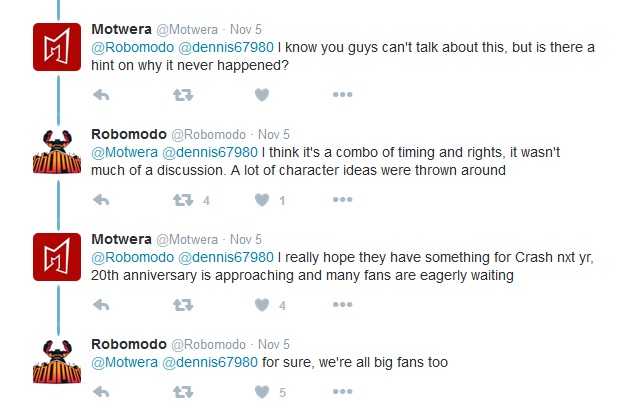The image size is (633, 413).
Task: Open the ellipsis menu on Robomodo's last tweet
Action: pyautogui.click(x=343, y=391)
